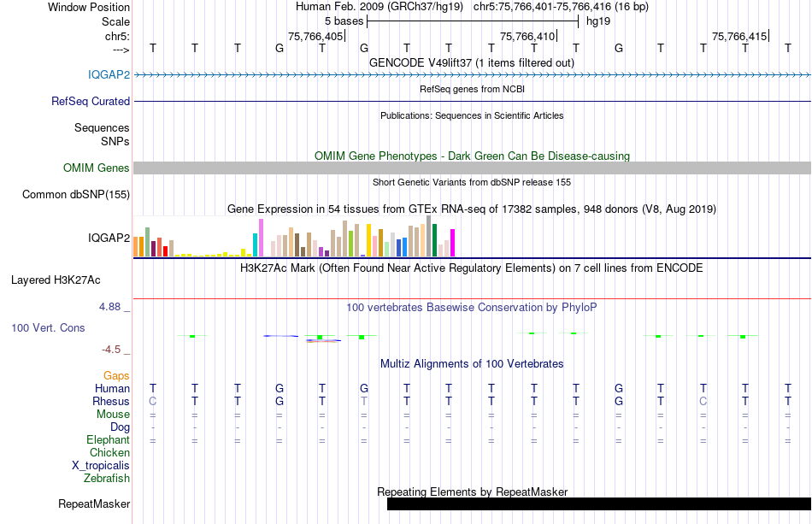Select the Dog species row label
The image size is (812, 524).
coord(120,427)
